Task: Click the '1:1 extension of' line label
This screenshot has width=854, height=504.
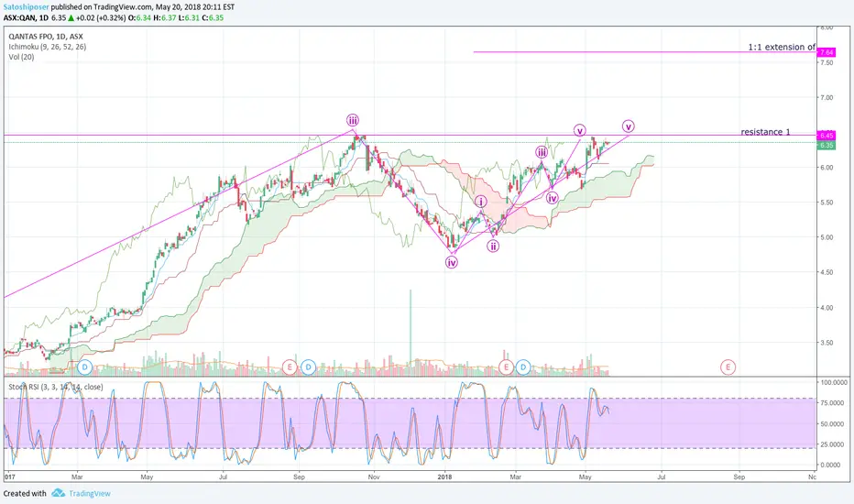Action: pos(782,47)
